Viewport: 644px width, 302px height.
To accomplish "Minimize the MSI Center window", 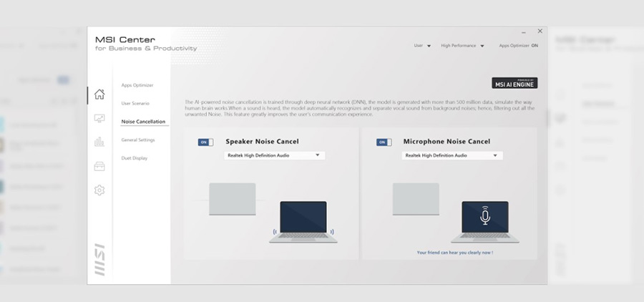I will pyautogui.click(x=524, y=31).
